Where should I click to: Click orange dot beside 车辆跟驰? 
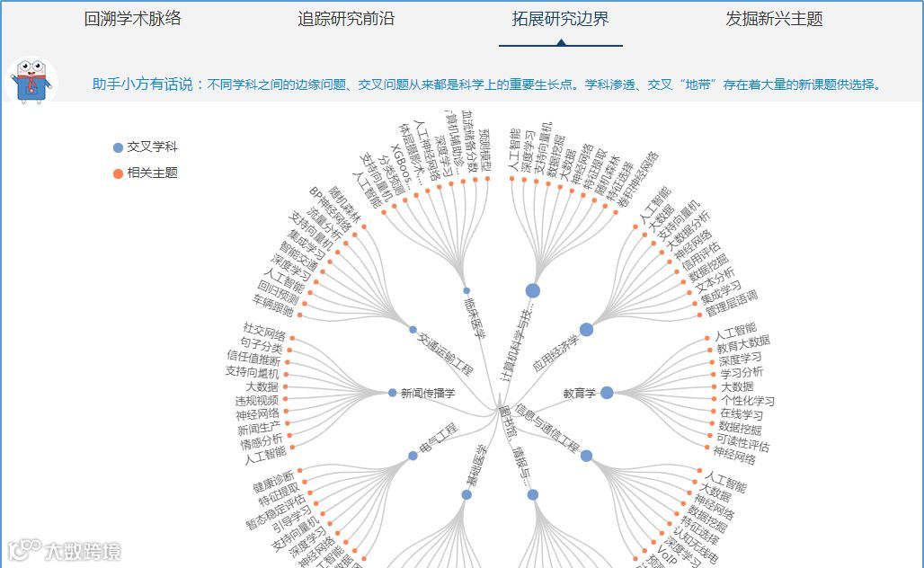tap(300, 315)
